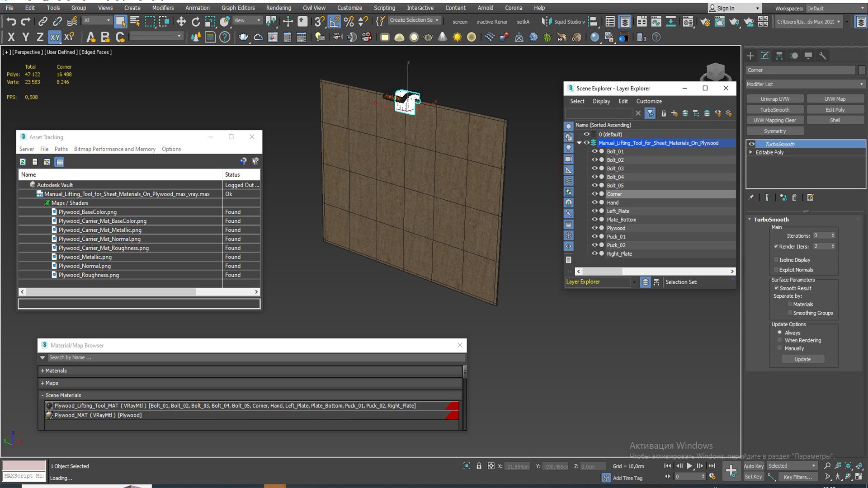Select the Rotate tool icon

[196, 21]
